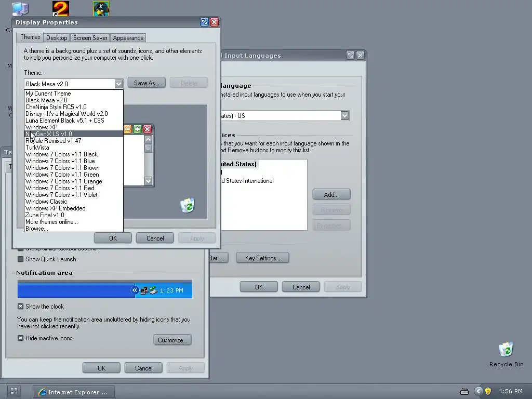Click Internet Explorer taskbar button
The height and width of the screenshot is (399, 532).
click(74, 392)
